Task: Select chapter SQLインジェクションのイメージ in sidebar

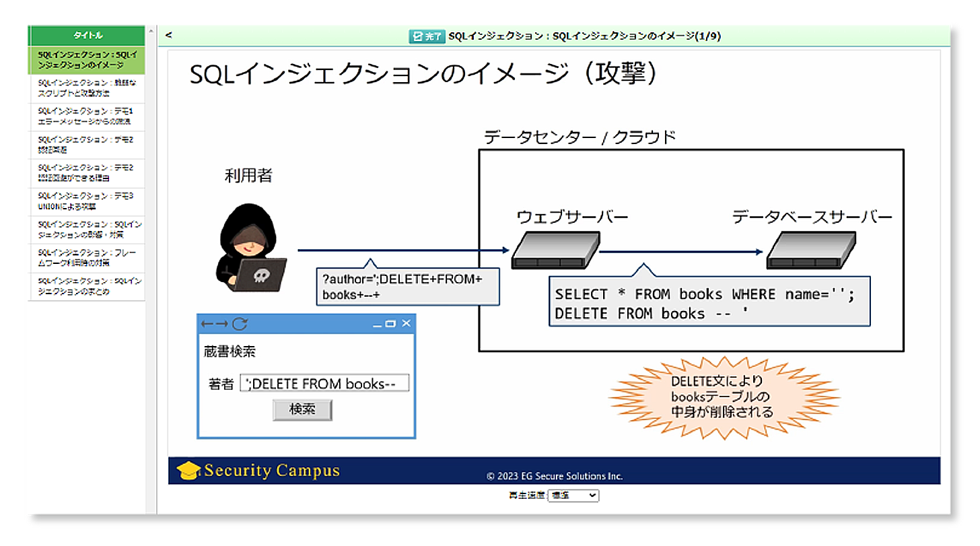Action: pyautogui.click(x=86, y=60)
